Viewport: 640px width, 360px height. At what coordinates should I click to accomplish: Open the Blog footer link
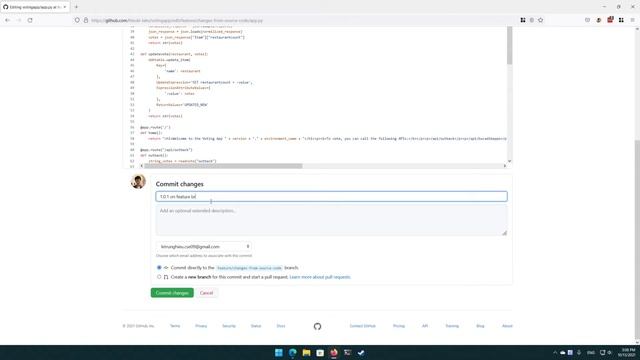point(480,326)
